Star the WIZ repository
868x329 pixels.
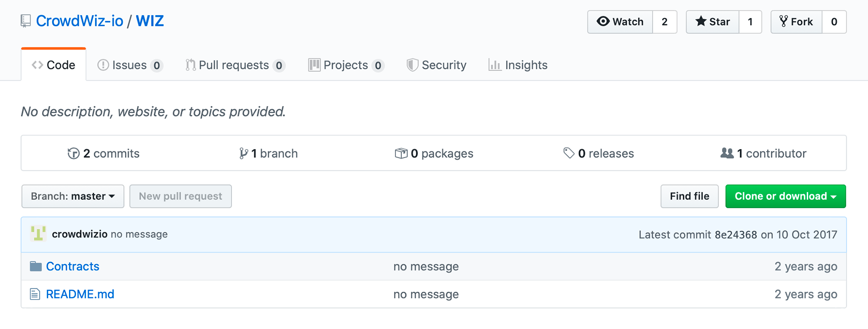(x=713, y=22)
